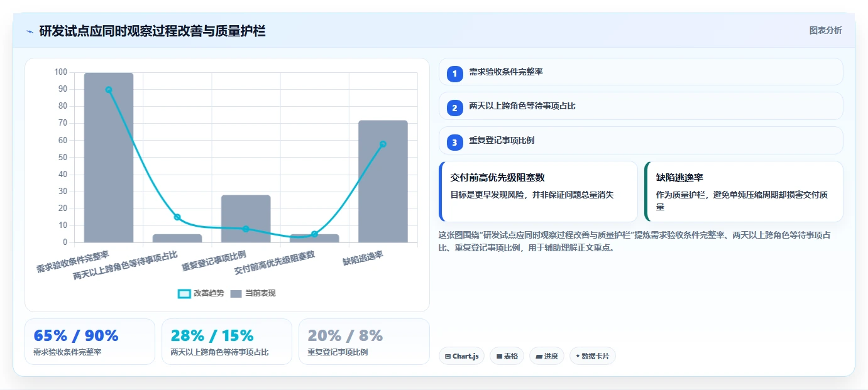
Task: Click the 数据卡片 tag
Action: 592,356
